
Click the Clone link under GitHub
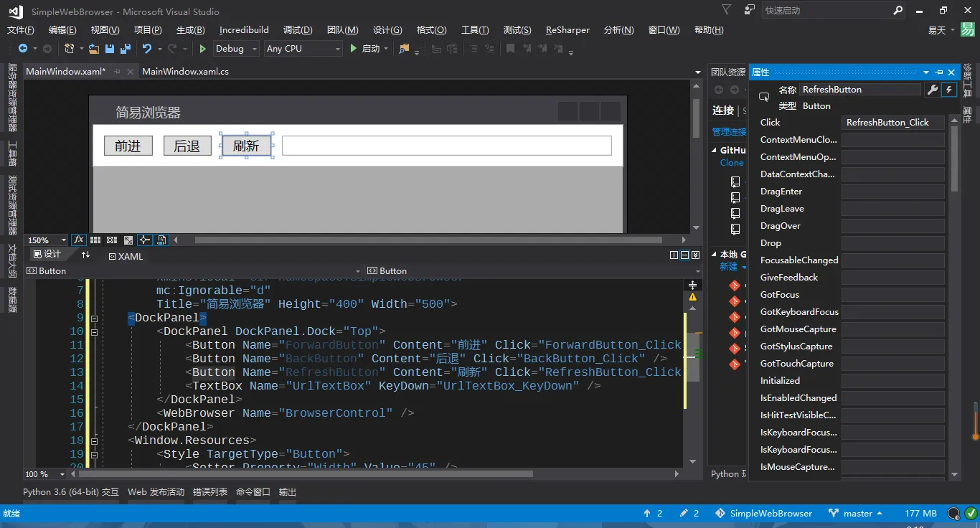732,163
